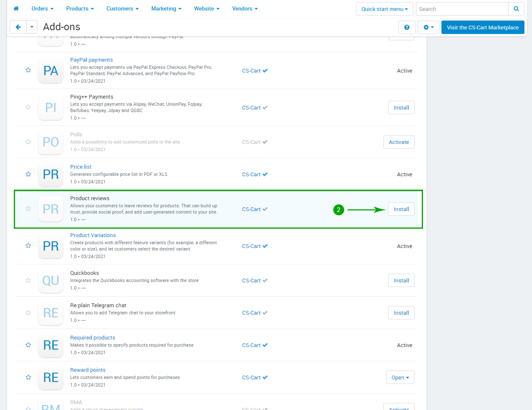Toggle favorite star for Required products
The image size is (532, 410).
coord(29,345)
